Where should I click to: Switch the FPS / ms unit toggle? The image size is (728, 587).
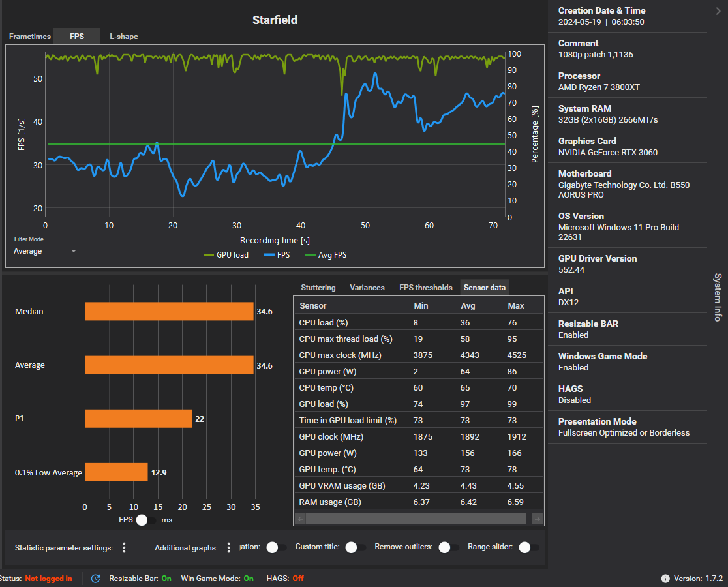[145, 520]
